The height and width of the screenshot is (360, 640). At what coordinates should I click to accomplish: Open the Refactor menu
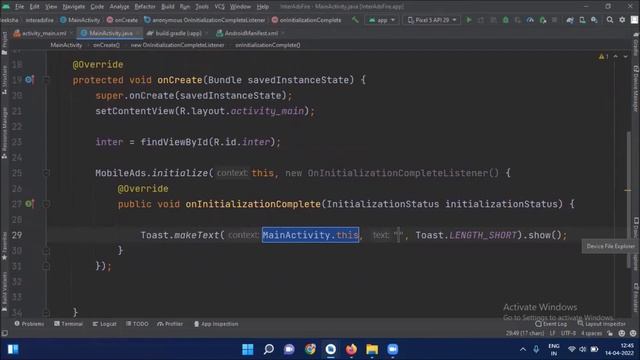coord(145,7)
